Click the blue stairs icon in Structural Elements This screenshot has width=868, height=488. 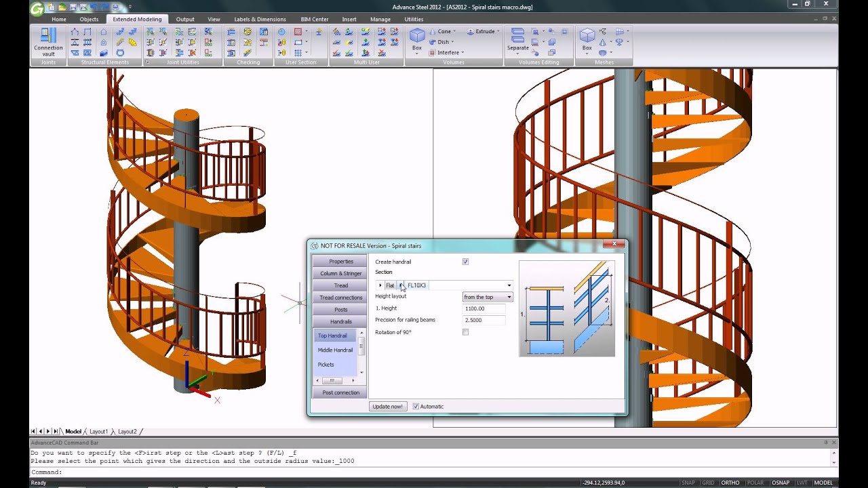coord(120,31)
